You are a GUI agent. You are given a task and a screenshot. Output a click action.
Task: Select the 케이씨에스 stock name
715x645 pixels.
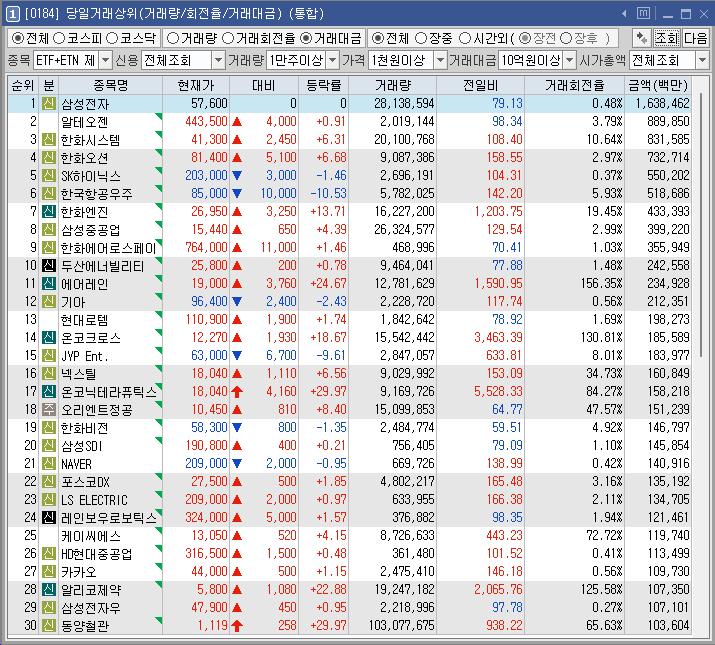(91, 536)
